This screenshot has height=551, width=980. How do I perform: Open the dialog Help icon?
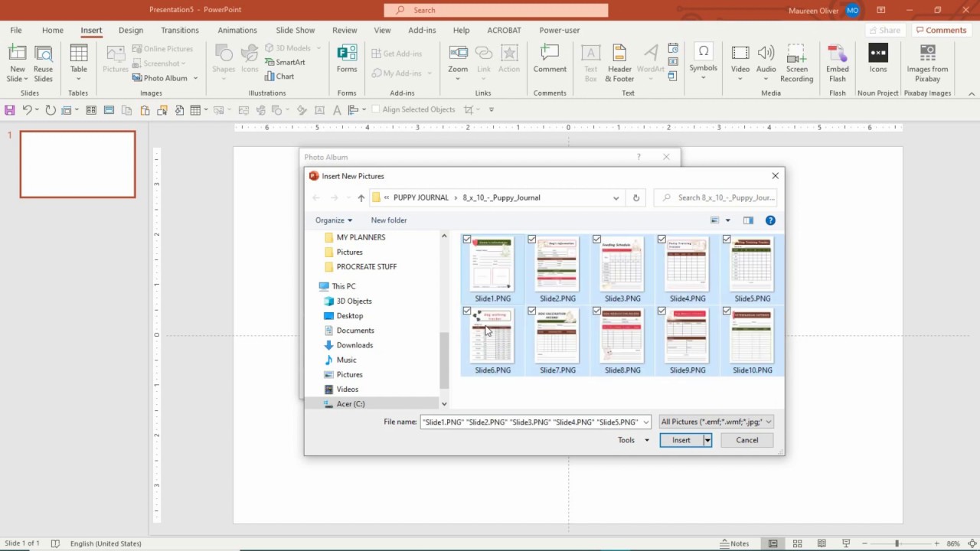(770, 220)
